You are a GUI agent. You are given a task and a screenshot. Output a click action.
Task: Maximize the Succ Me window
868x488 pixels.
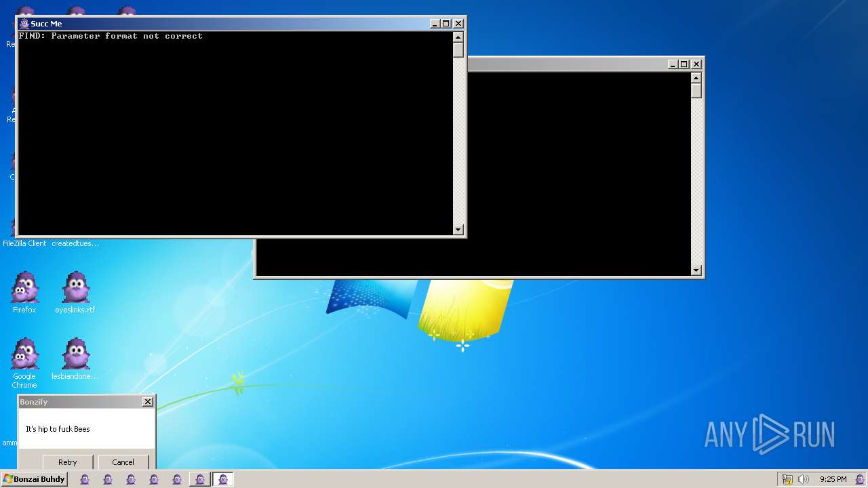(446, 24)
